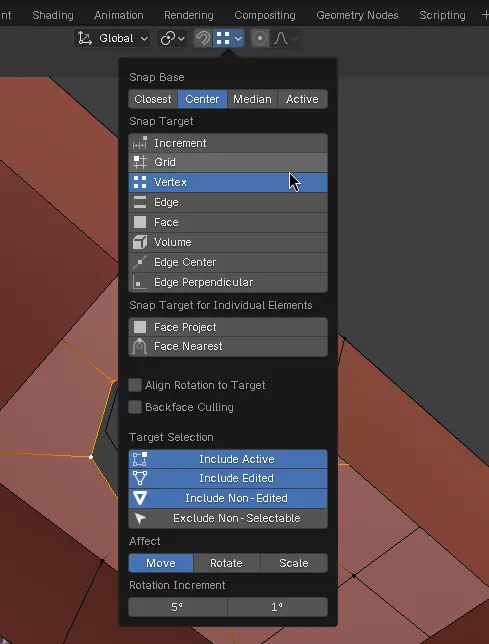Toggle the Scale affect button
This screenshot has height=644, width=489.
click(x=294, y=563)
